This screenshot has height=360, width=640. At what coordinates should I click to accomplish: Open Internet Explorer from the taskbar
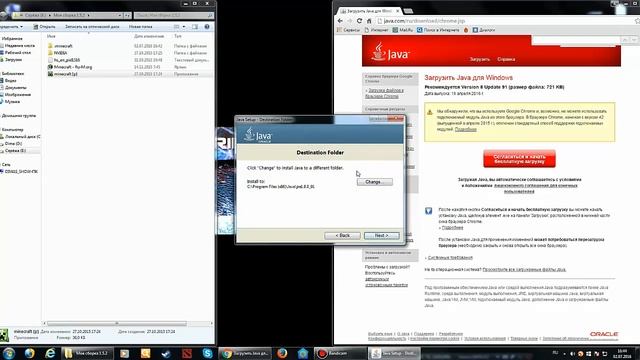click(50, 353)
